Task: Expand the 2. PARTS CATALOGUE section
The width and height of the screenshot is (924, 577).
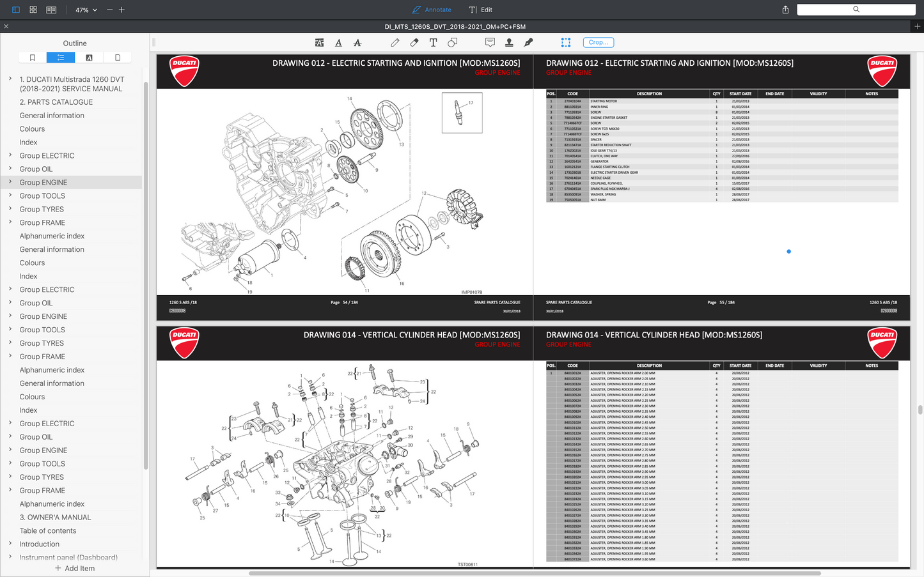Action: 56,102
